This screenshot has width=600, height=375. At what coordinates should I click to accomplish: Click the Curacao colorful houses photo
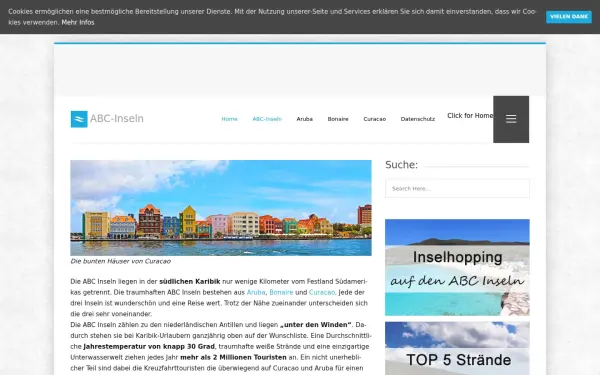[x=221, y=208]
